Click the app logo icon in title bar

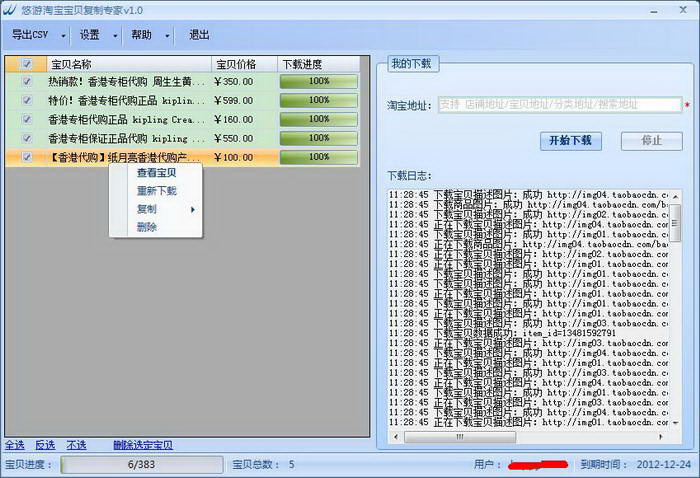9,10
